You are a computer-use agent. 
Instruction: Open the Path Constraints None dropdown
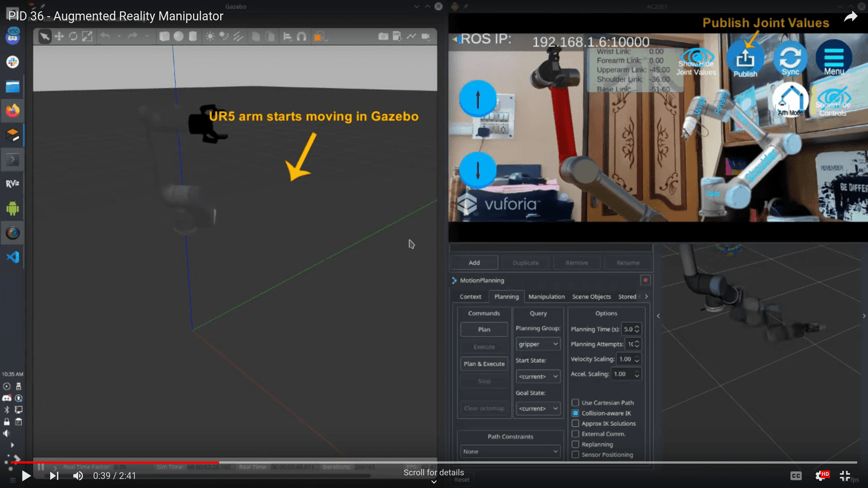pos(510,451)
